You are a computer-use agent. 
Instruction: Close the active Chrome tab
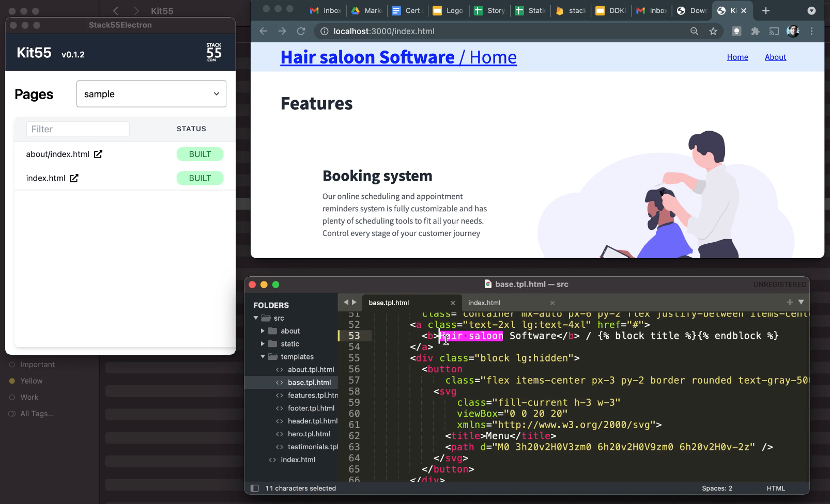(x=744, y=10)
